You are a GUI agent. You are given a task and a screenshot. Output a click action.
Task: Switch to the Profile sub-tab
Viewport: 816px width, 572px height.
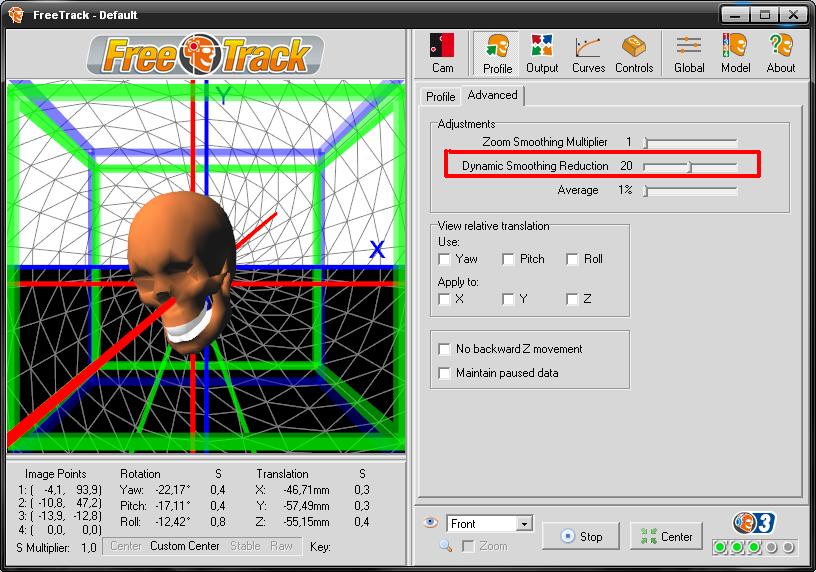point(440,97)
